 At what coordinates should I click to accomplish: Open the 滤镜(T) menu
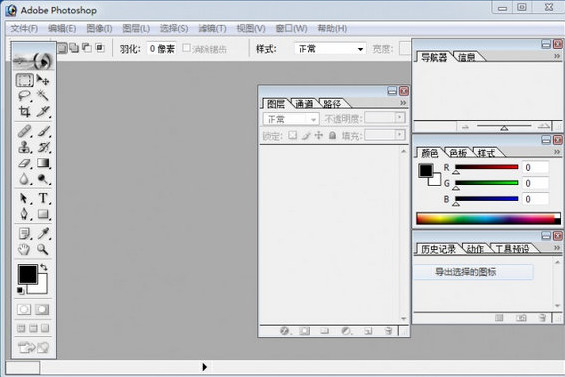click(x=212, y=28)
